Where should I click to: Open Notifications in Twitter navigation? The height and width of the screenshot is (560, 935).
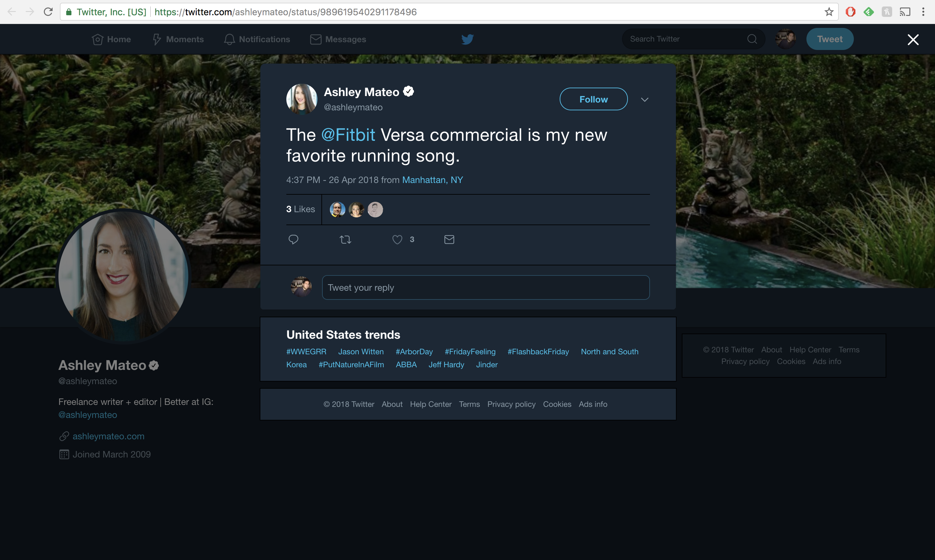(257, 39)
